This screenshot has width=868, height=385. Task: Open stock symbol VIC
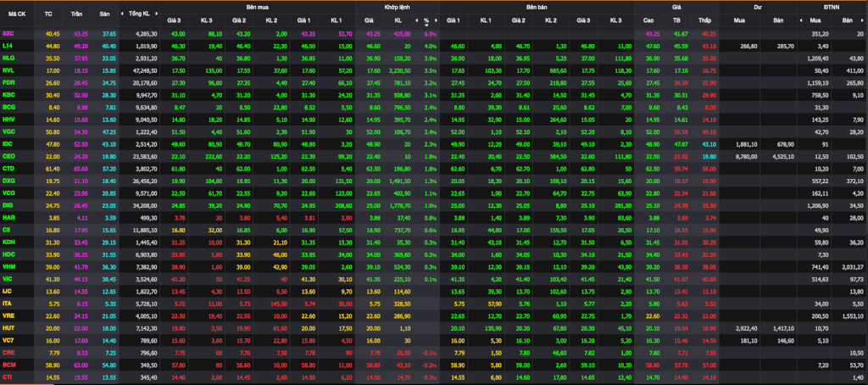point(7,277)
